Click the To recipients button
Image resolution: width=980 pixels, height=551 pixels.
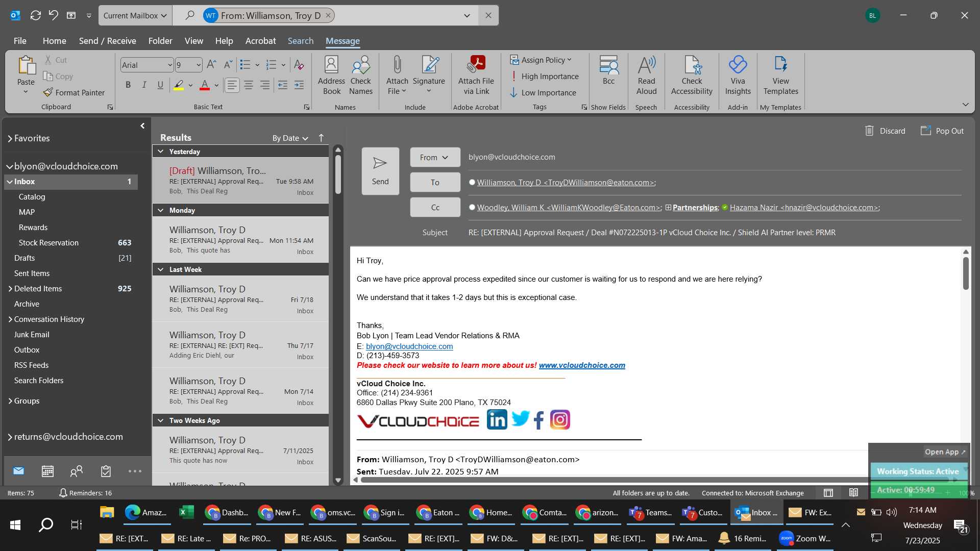pyautogui.click(x=435, y=182)
